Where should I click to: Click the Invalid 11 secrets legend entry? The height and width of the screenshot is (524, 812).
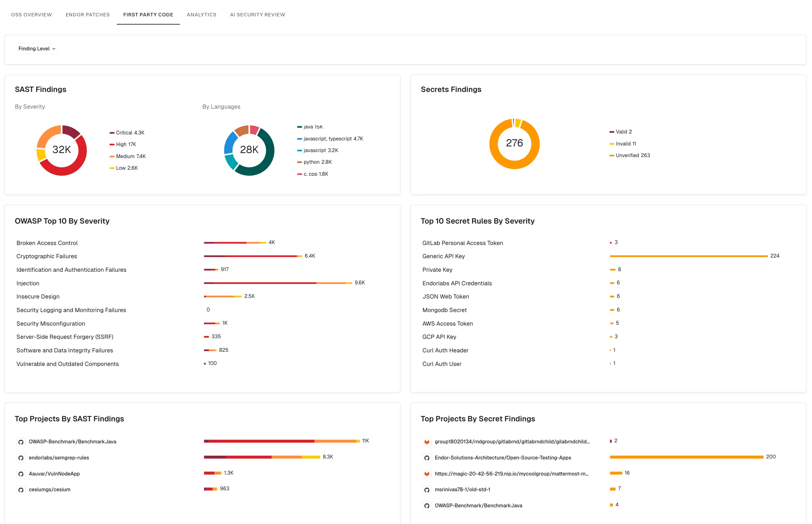click(623, 144)
